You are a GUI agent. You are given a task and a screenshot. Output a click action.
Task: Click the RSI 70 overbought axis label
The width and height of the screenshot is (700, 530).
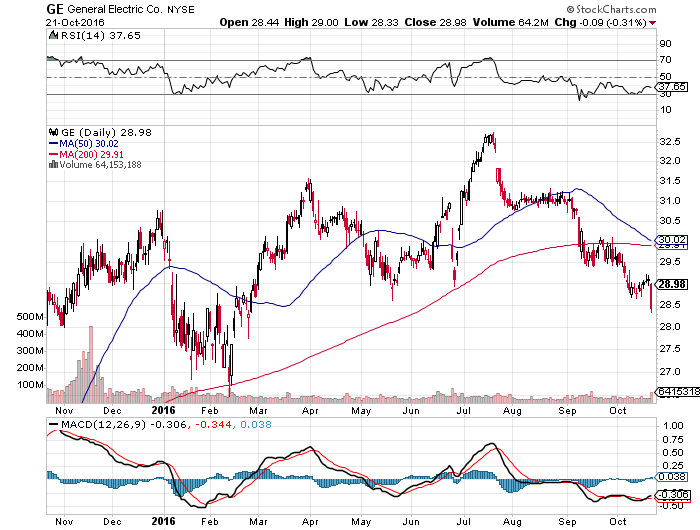coord(666,60)
